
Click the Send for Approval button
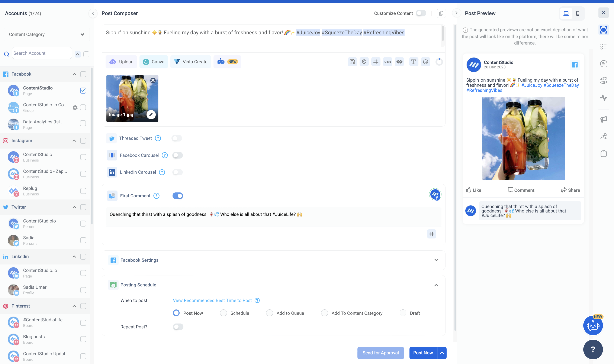381,352
